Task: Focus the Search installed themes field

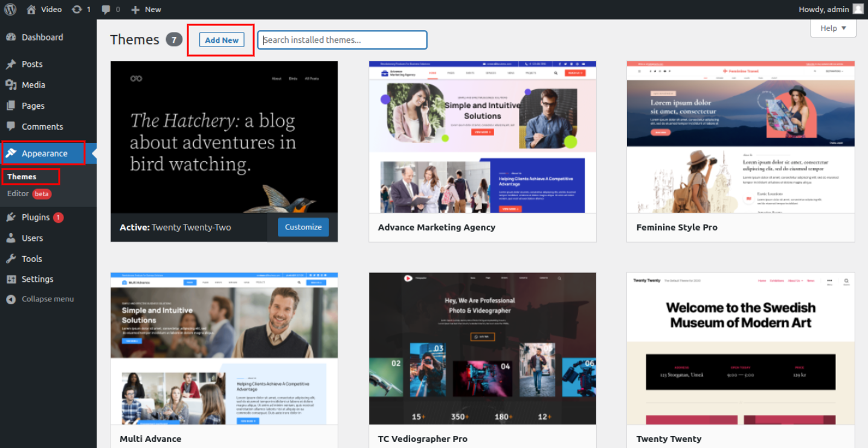Action: 342,40
